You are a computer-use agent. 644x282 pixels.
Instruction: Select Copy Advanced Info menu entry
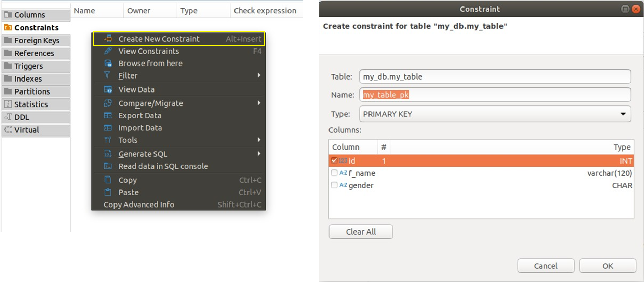pos(178,205)
